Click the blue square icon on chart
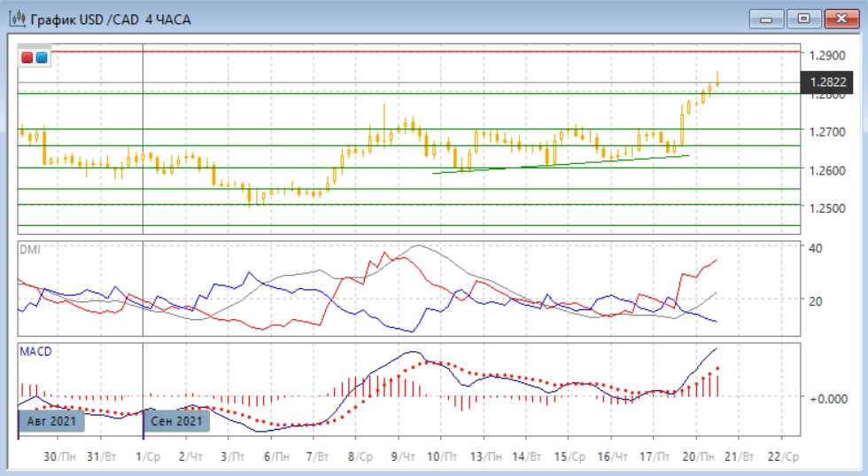868x476 pixels. (42, 58)
